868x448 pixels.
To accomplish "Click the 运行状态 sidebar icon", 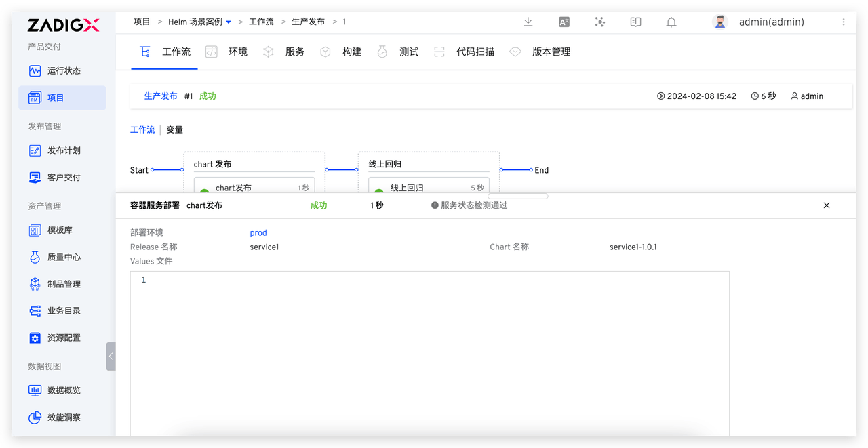I will 35,71.
